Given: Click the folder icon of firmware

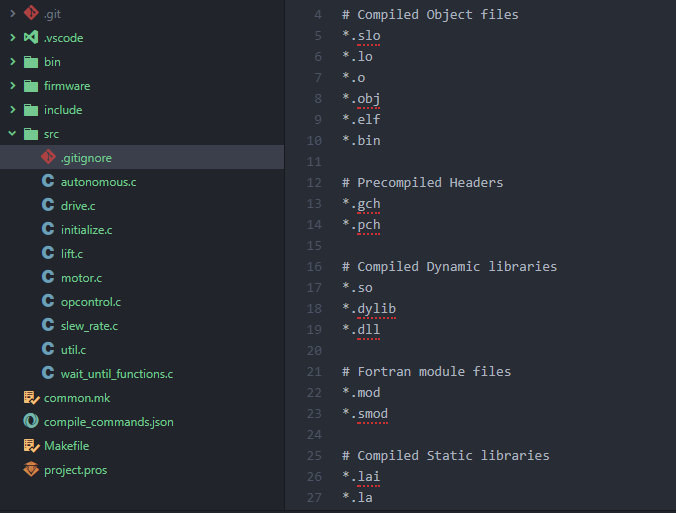Looking at the screenshot, I should tap(31, 86).
